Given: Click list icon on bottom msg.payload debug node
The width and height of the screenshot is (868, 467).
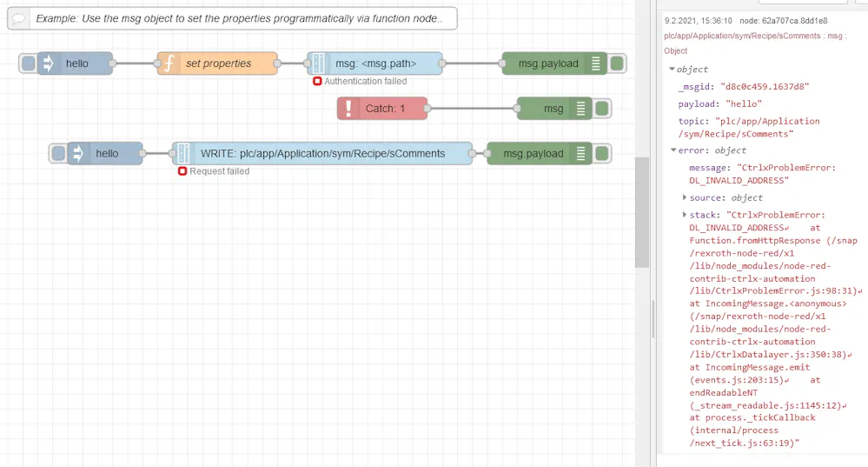Looking at the screenshot, I should (x=580, y=153).
